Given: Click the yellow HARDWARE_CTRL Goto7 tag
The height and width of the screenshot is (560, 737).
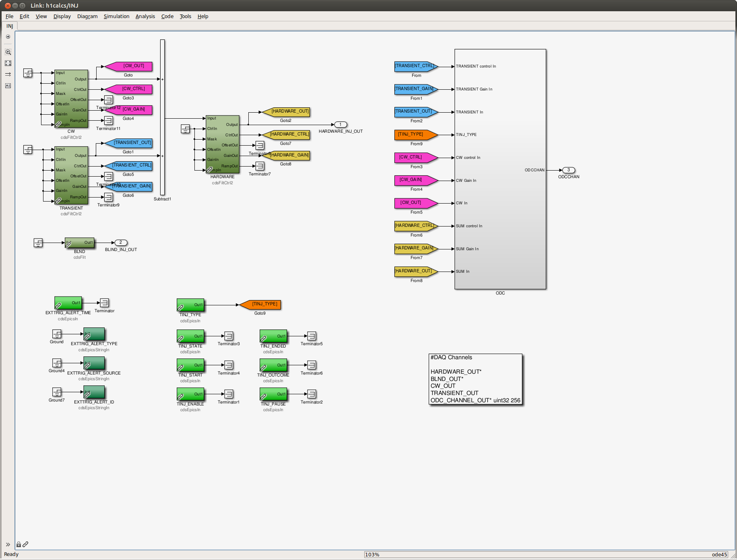Looking at the screenshot, I should 286,135.
